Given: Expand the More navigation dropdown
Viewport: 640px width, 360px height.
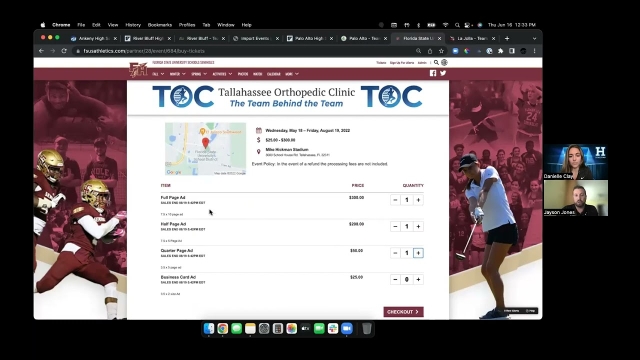Looking at the screenshot, I should pyautogui.click(x=292, y=74).
